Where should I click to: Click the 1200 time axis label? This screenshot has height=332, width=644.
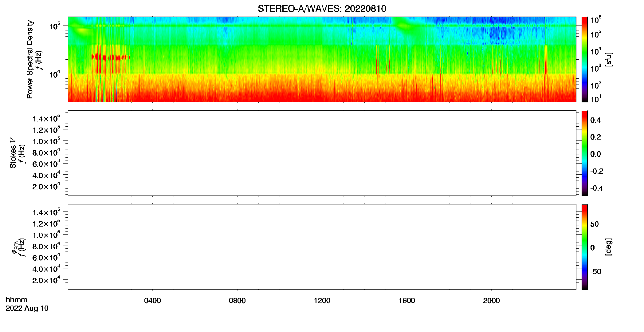pos(322,301)
